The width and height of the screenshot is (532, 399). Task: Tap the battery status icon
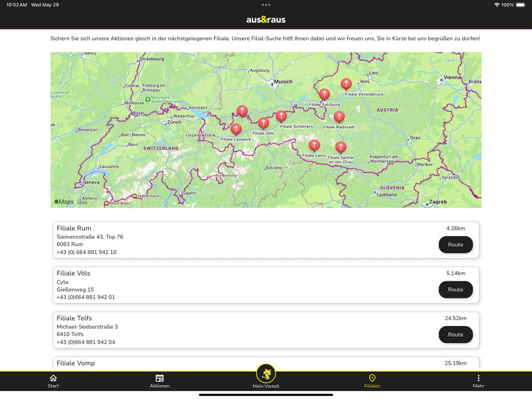point(521,5)
